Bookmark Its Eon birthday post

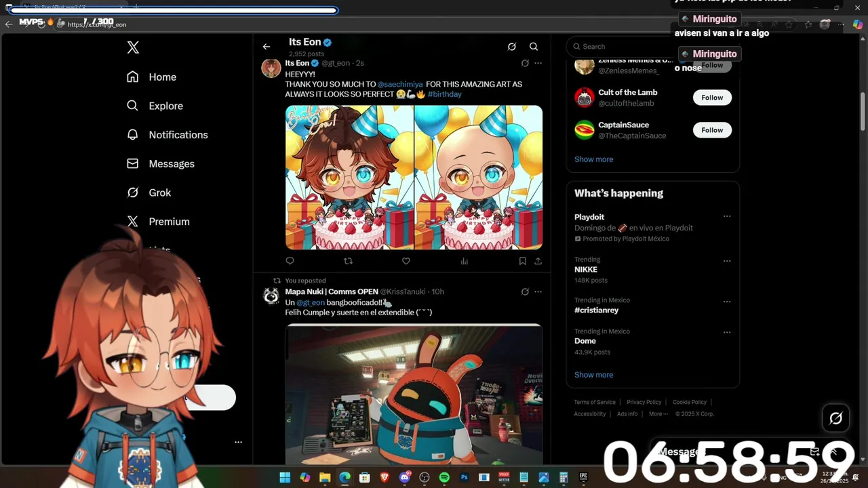[522, 261]
